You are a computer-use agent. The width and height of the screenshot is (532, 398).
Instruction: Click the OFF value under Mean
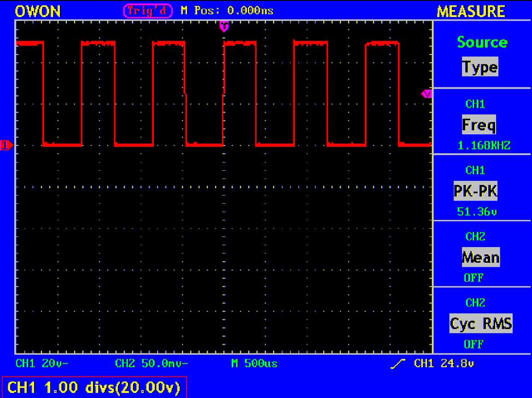pos(474,278)
